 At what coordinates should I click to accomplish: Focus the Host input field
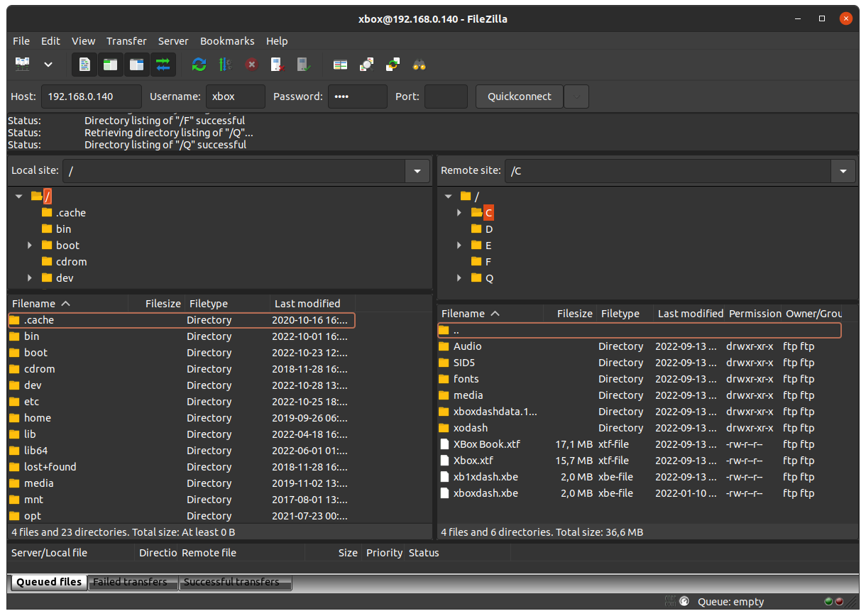point(91,97)
